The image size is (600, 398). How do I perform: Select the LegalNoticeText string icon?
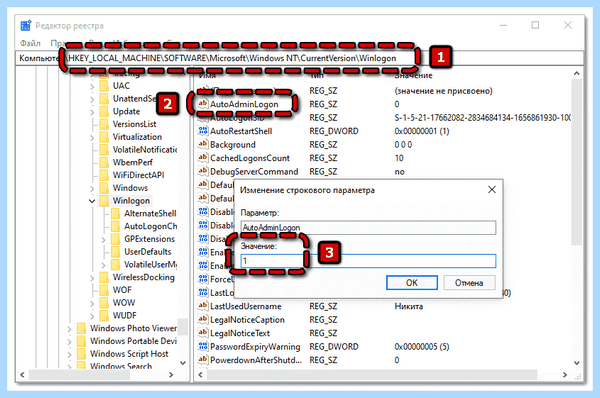(203, 333)
